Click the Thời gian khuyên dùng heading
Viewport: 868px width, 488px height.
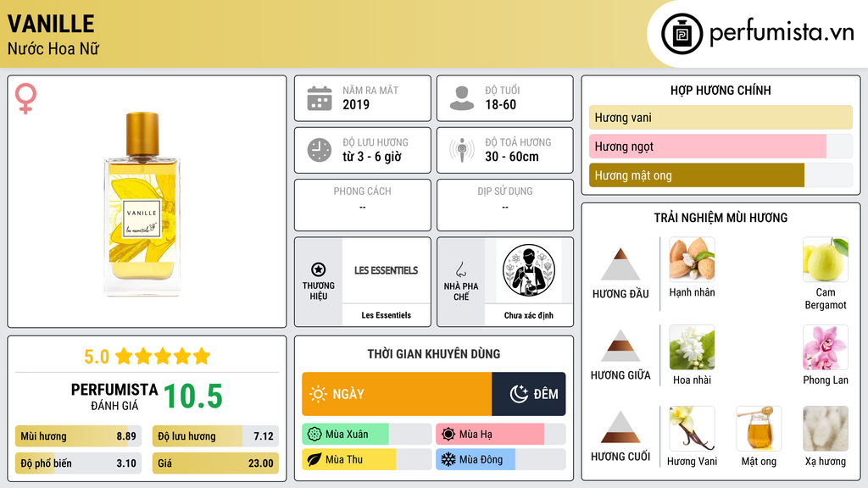[434, 354]
